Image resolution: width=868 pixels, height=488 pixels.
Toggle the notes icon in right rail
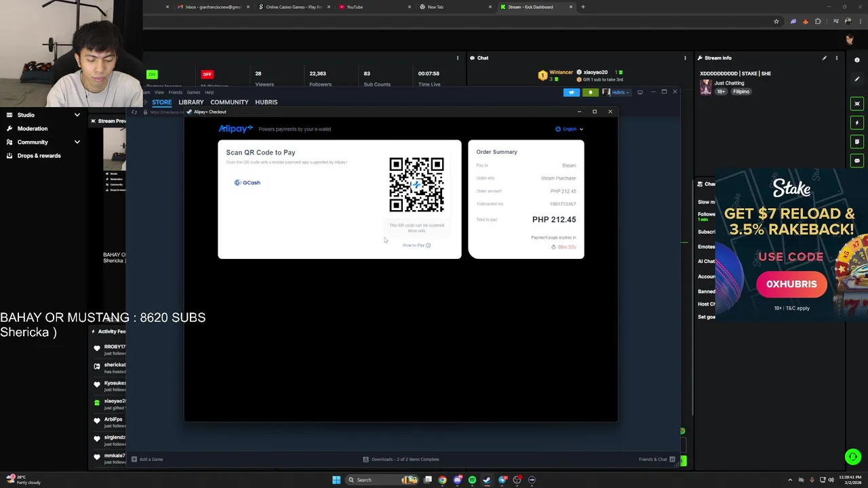pyautogui.click(x=857, y=142)
